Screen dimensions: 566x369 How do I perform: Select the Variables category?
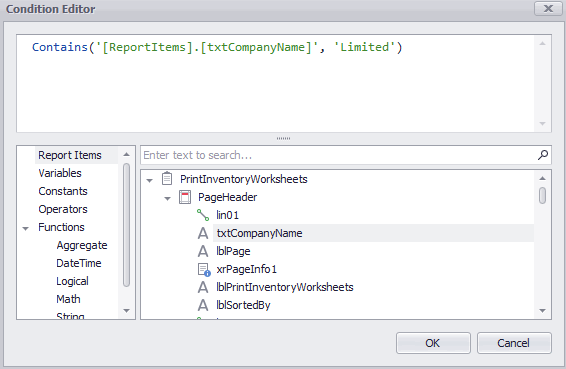click(60, 173)
